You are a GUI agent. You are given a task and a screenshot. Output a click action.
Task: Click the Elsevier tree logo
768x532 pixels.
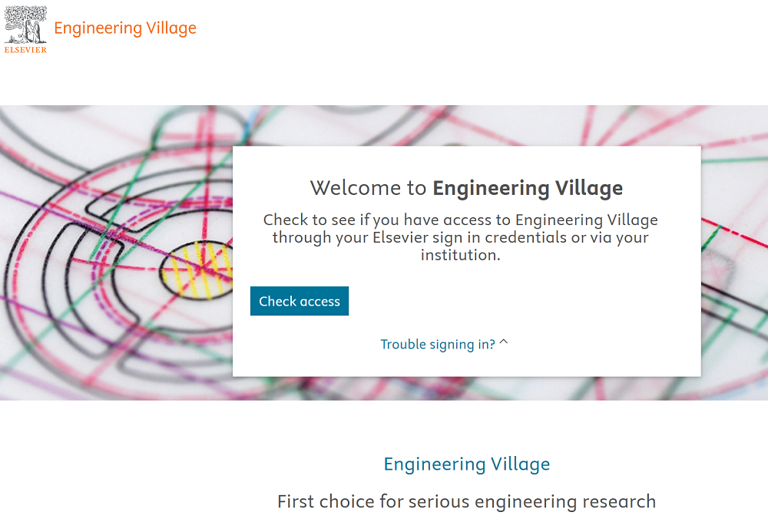coord(25,24)
